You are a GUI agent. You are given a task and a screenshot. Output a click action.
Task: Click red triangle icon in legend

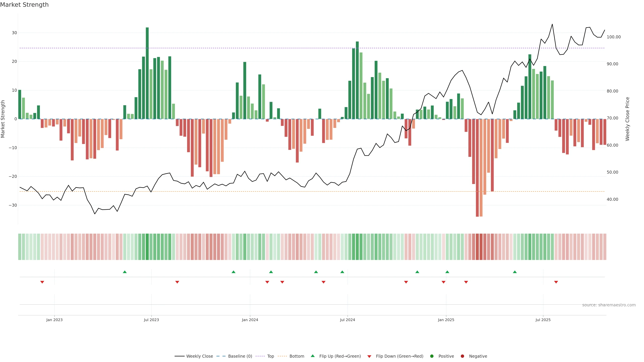tap(369, 356)
